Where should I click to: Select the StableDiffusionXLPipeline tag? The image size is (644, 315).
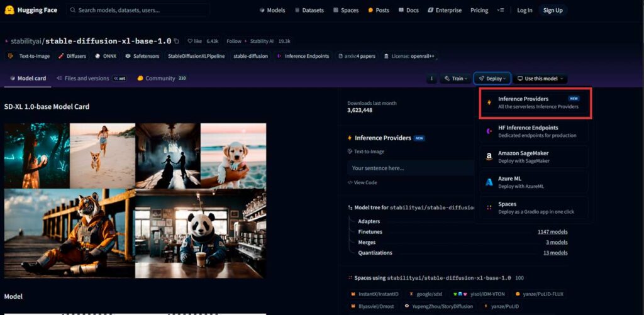pyautogui.click(x=196, y=56)
